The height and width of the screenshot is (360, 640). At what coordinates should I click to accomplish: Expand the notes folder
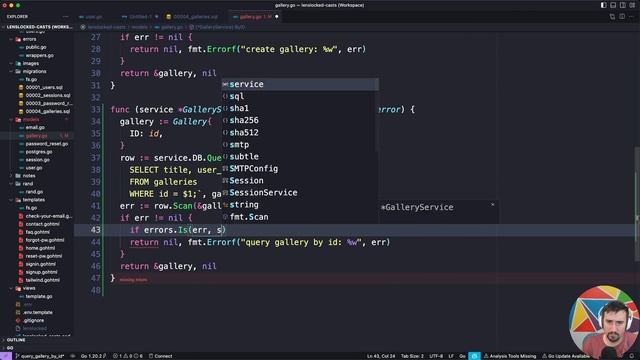click(29, 176)
